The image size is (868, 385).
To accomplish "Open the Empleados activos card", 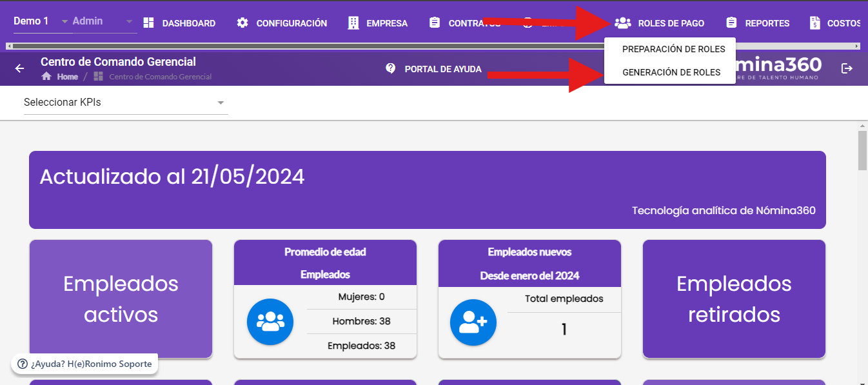I will pyautogui.click(x=121, y=299).
